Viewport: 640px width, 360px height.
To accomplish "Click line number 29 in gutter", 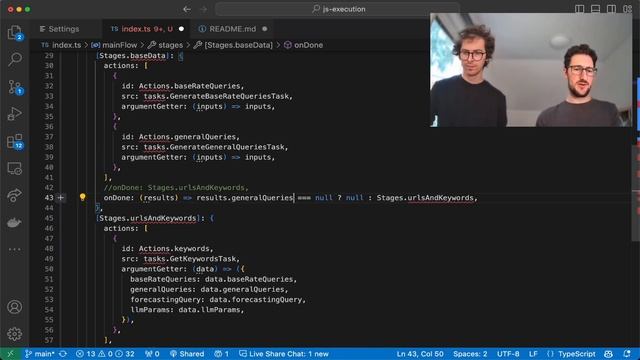I will 49,56.
